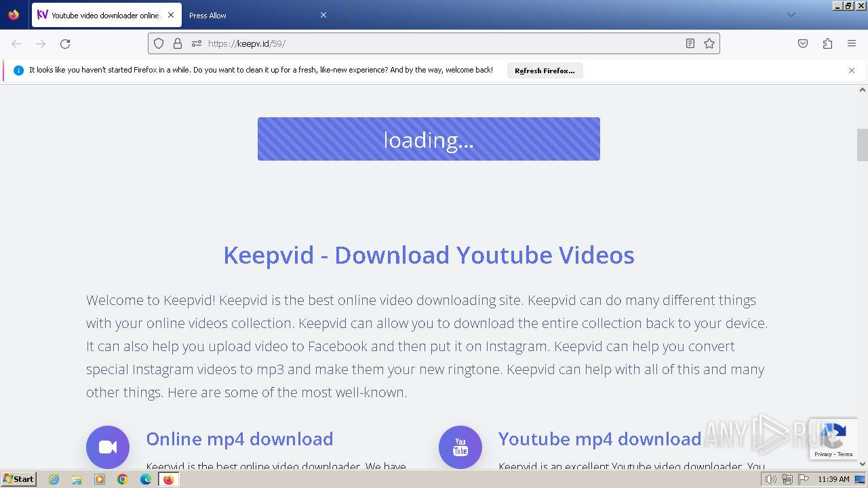
Task: Switch to the Press Allow tab
Action: pos(258,15)
